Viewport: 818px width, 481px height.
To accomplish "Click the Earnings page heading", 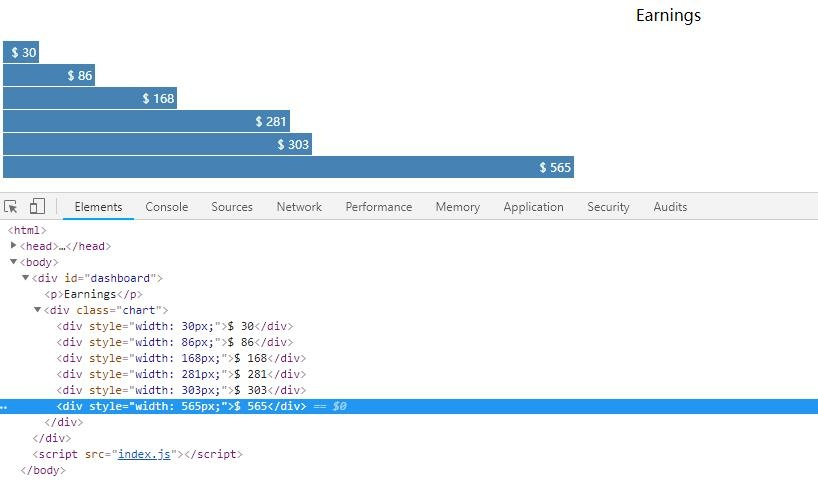I will click(x=668, y=15).
